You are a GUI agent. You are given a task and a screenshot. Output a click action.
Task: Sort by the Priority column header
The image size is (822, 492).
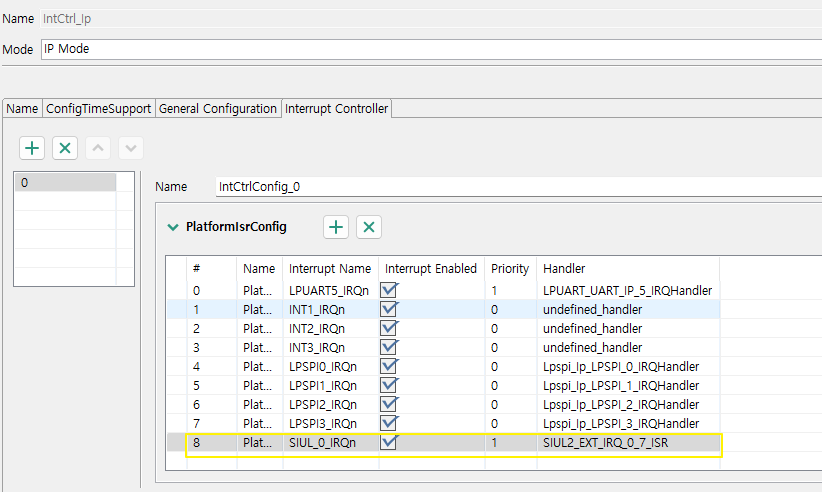click(x=510, y=269)
